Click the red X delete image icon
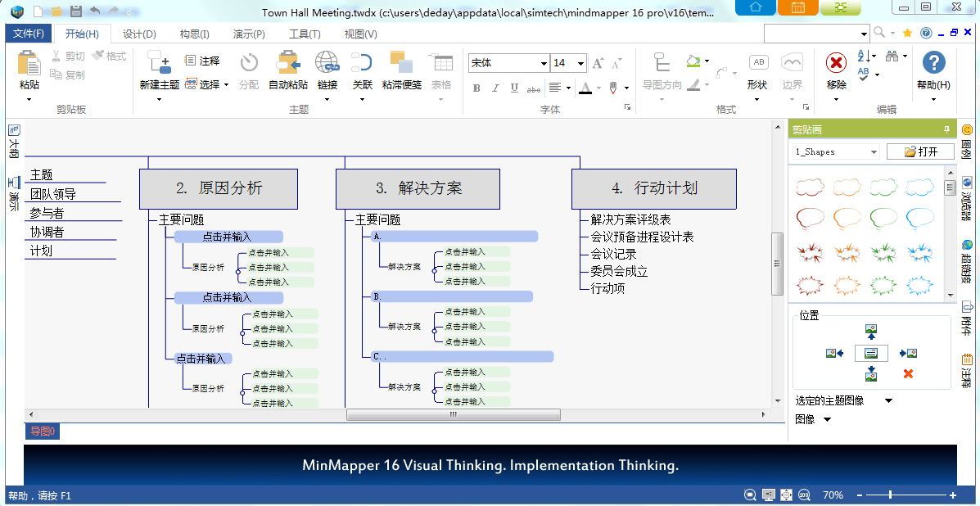 (x=908, y=374)
